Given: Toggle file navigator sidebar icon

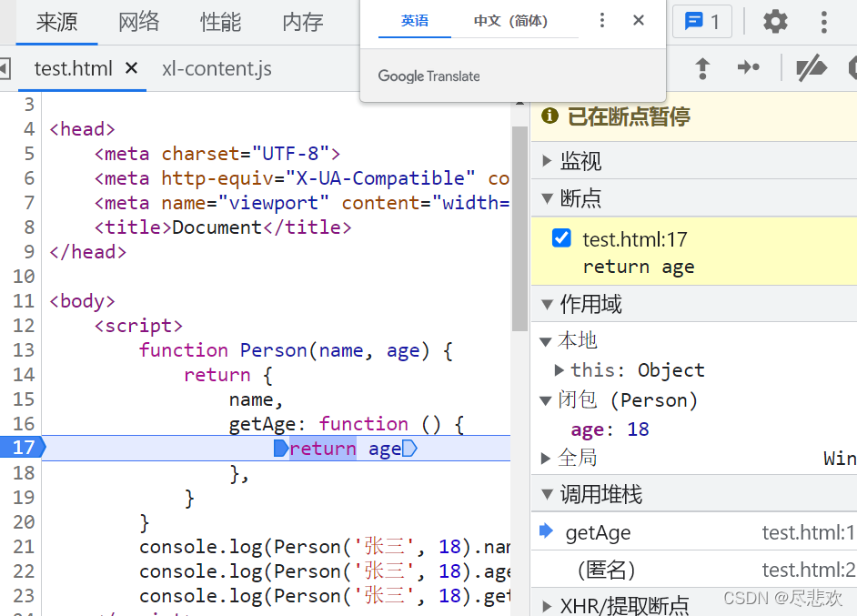Looking at the screenshot, I should tap(5, 69).
